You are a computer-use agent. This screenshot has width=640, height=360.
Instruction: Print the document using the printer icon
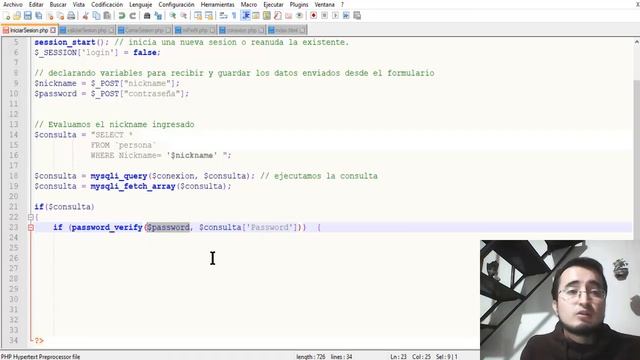71,16
